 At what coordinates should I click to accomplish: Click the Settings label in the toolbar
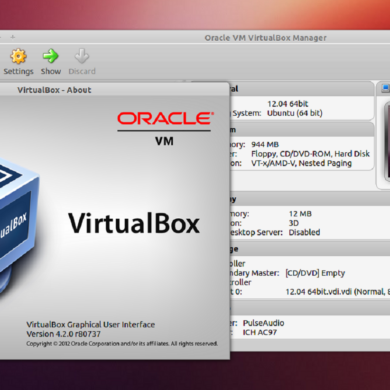18,71
